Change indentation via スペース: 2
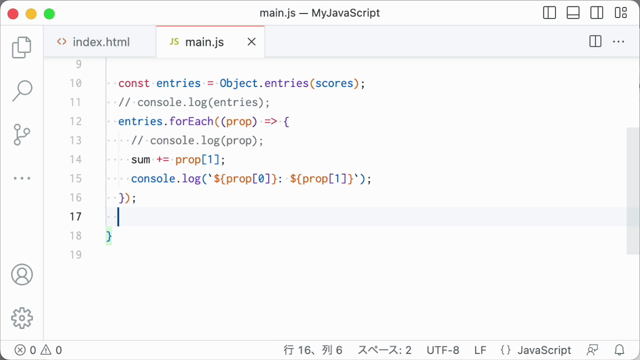The width and height of the screenshot is (640, 360). (384, 350)
